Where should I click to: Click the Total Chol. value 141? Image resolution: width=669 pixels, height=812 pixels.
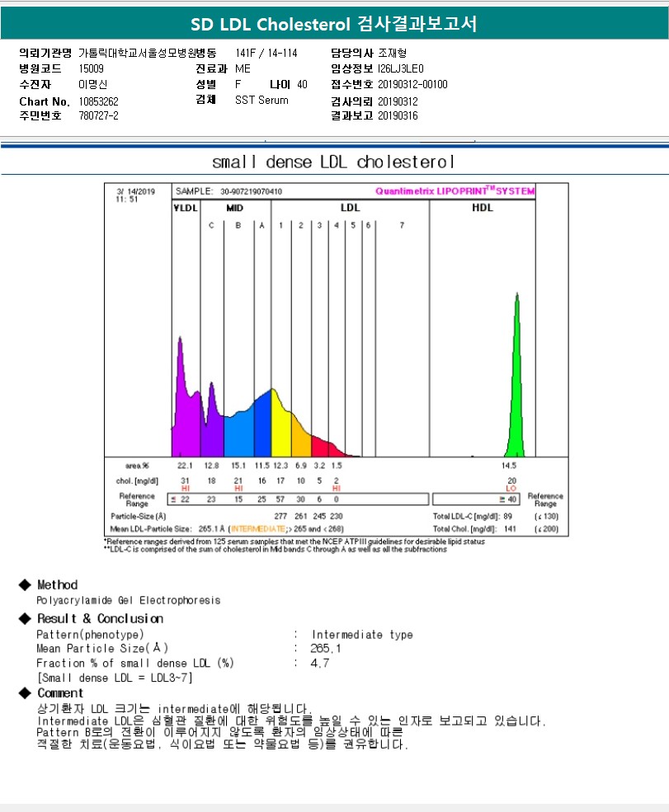pyautogui.click(x=511, y=528)
